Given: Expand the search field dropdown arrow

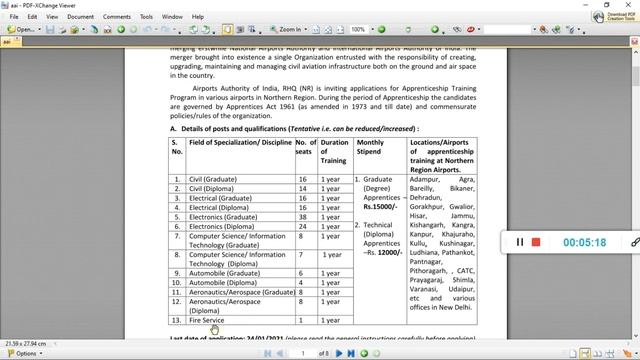Looking at the screenshot, I should pos(534,29).
